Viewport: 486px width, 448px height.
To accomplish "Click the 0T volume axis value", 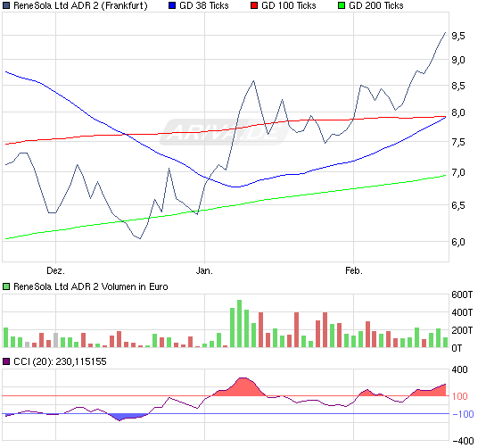I will pyautogui.click(x=457, y=348).
